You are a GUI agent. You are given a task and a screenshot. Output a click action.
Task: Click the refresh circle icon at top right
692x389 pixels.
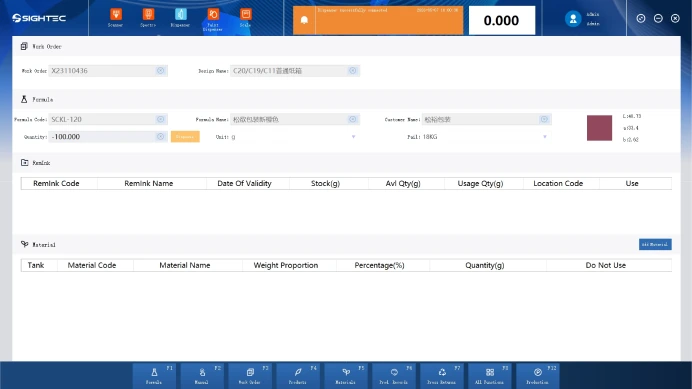pos(641,18)
